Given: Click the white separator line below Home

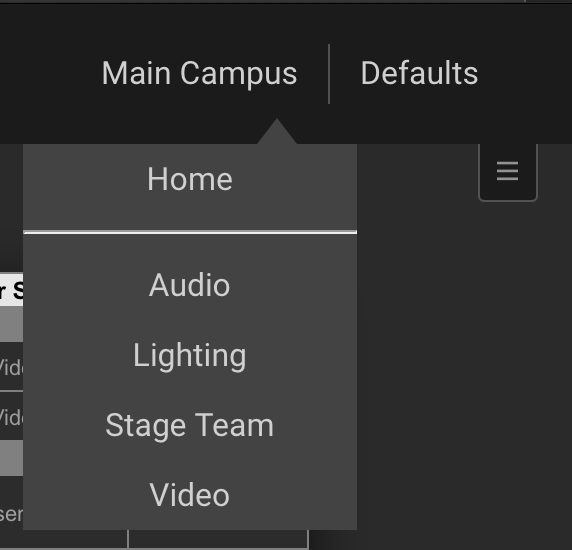Looking at the screenshot, I should click(x=190, y=232).
